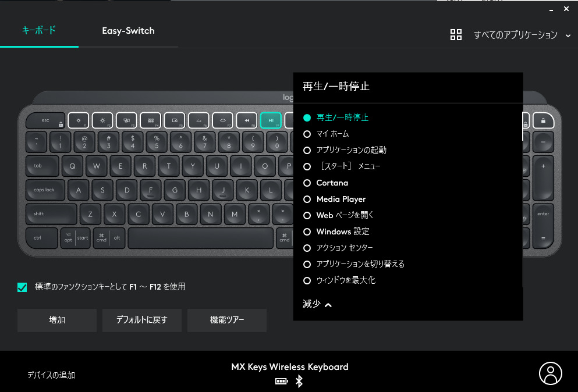Select the F3 task view key
The height and width of the screenshot is (392, 578).
click(126, 120)
